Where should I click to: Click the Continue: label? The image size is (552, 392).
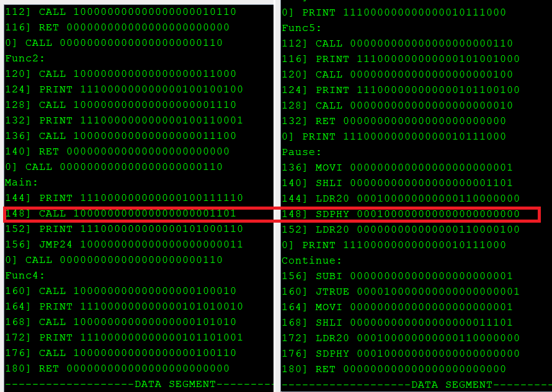coord(311,261)
